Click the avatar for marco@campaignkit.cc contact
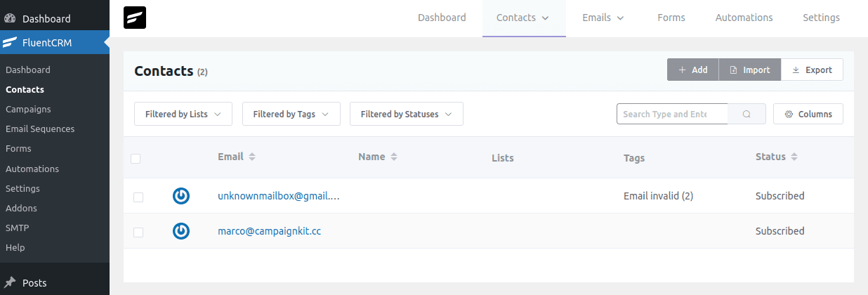The width and height of the screenshot is (868, 295). [x=181, y=231]
